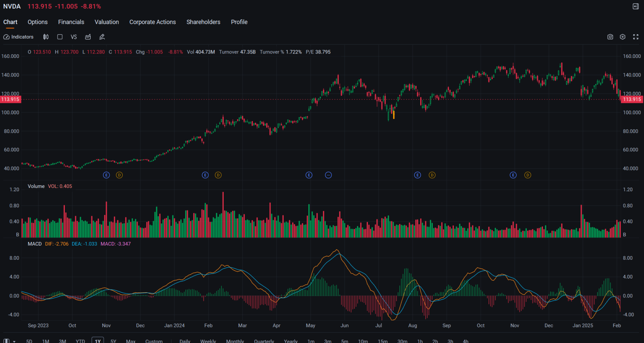Click the 113.915 price tag on left axis
Viewport: 644px width, 343px height.
pos(10,99)
